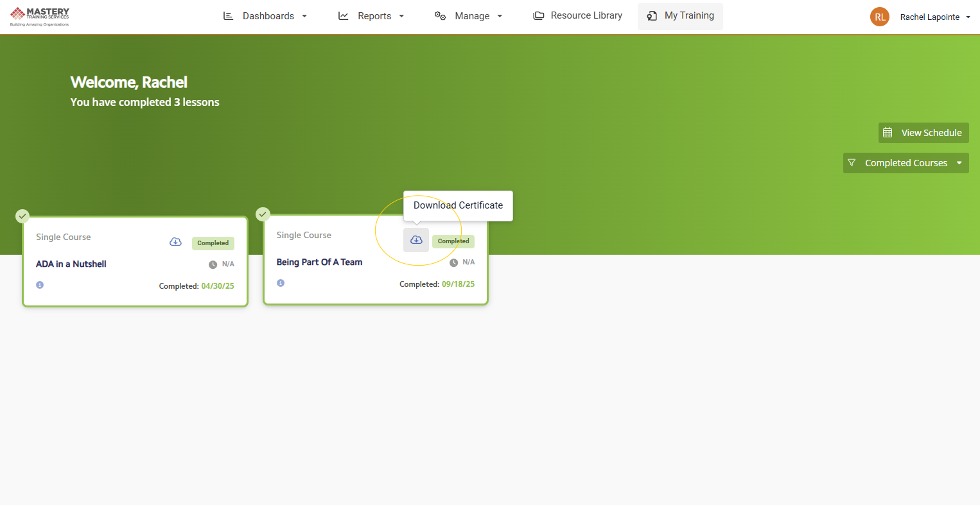
Task: Click info icon on Being Part Of A Team card
Action: tap(281, 283)
